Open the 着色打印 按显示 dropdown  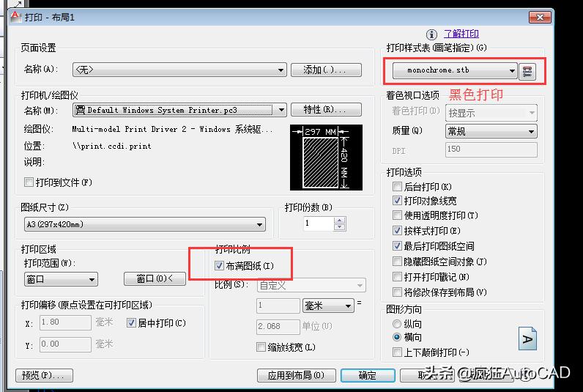491,113
